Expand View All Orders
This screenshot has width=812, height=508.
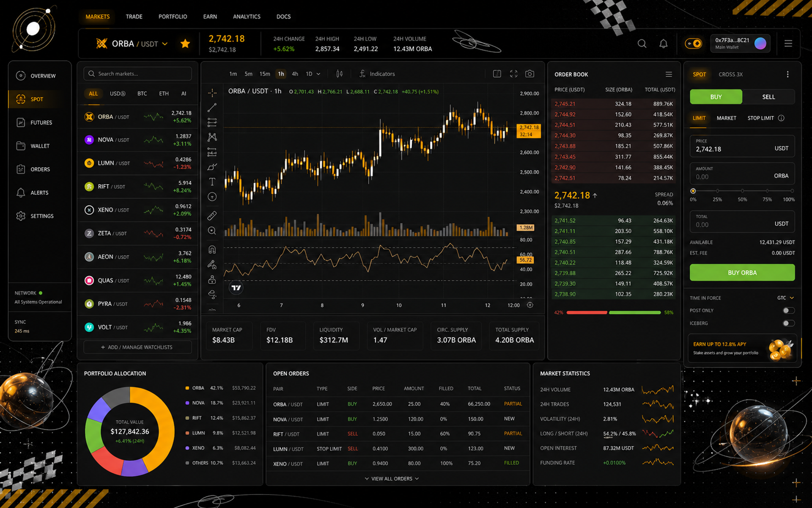click(x=392, y=478)
